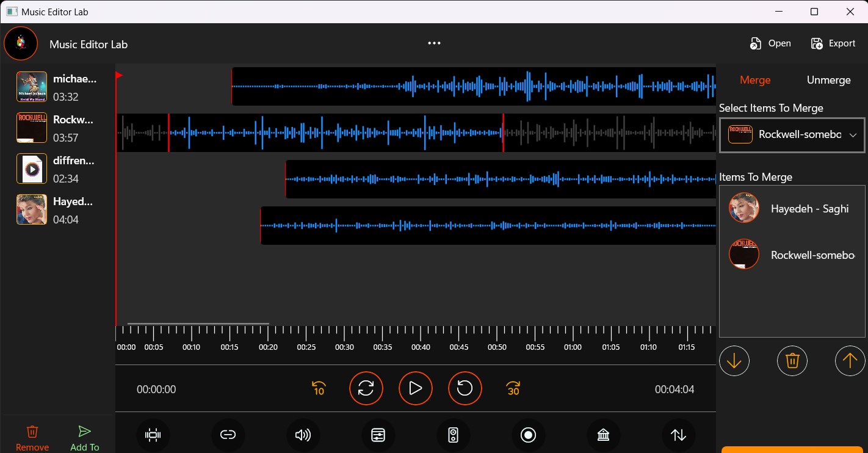Open the volume adjustment tool
The height and width of the screenshot is (453, 868).
pyautogui.click(x=303, y=435)
